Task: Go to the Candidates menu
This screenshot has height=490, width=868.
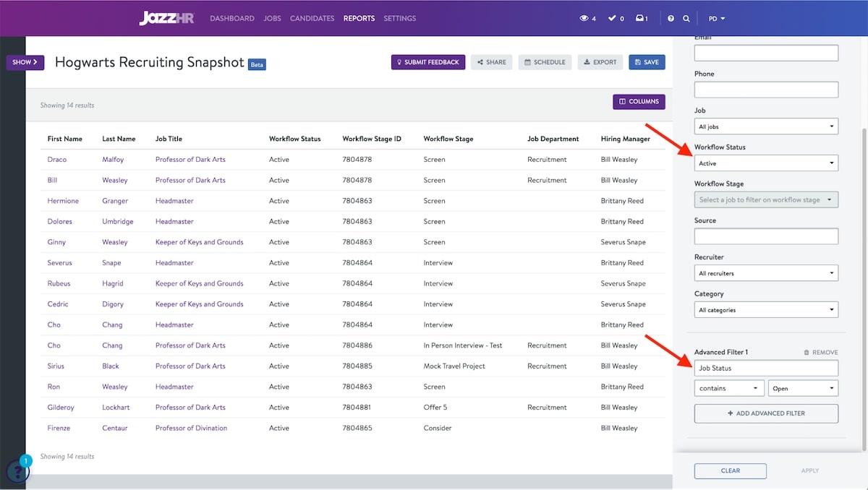Action: 312,18
